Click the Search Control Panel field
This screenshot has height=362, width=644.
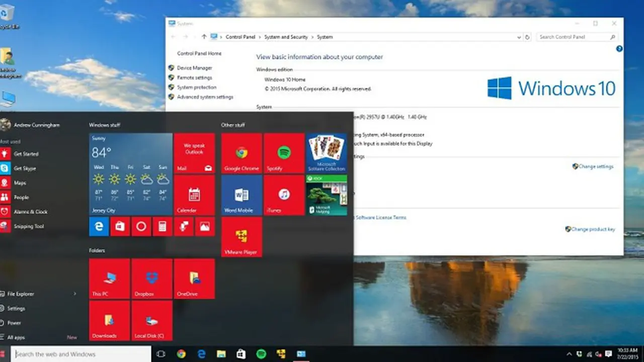point(577,37)
